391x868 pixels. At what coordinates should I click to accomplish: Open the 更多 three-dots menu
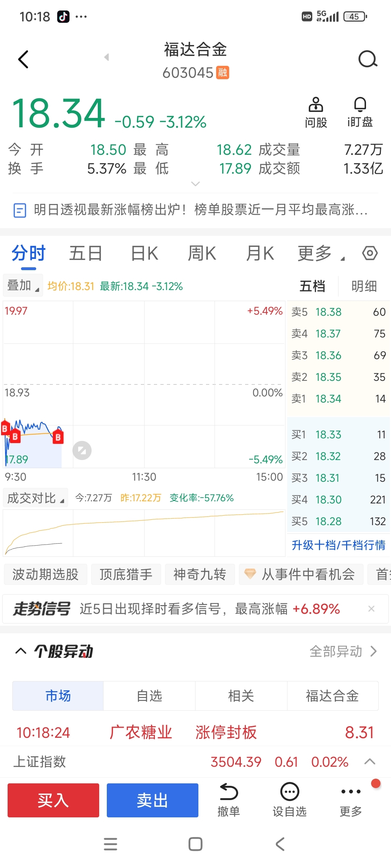(351, 800)
